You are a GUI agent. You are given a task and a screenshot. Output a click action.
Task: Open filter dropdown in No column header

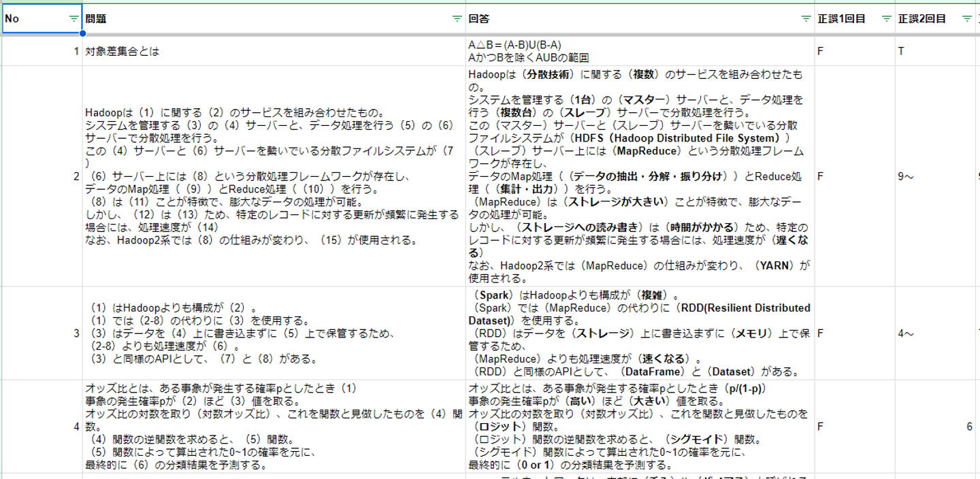coord(73,19)
